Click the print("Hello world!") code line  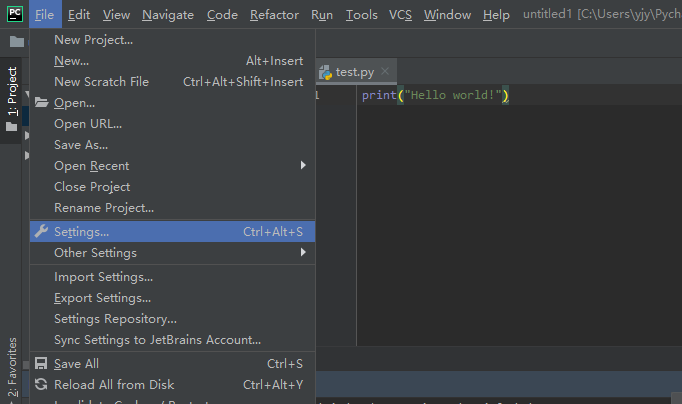(x=435, y=95)
